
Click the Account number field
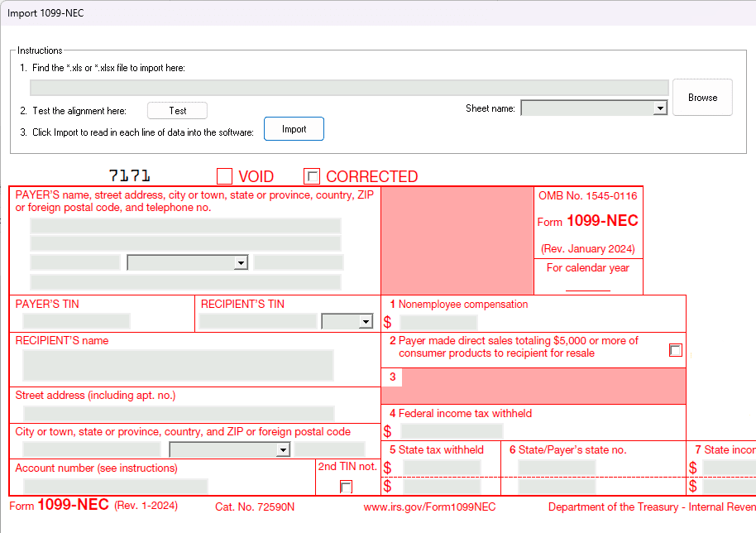pos(115,486)
